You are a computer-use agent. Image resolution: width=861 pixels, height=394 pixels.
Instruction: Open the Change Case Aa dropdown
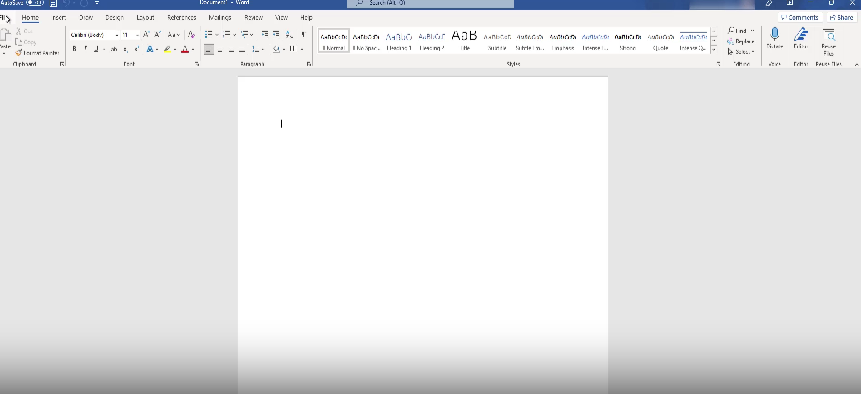click(173, 35)
